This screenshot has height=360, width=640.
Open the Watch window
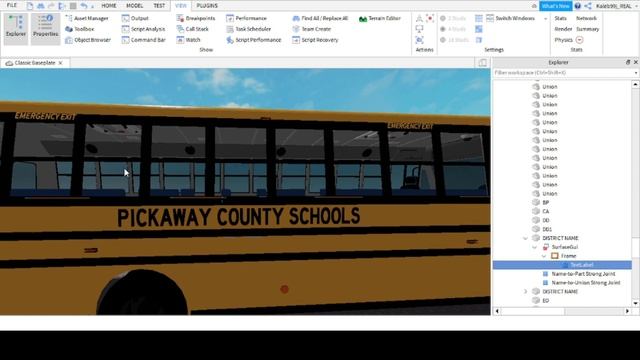(189, 40)
